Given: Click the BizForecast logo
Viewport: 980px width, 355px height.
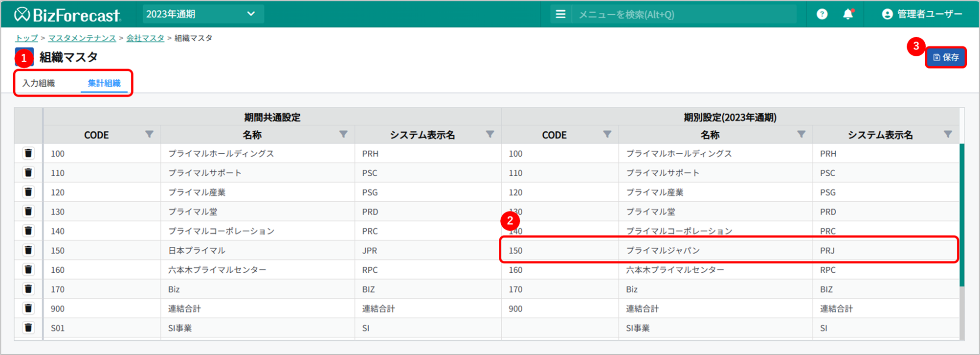Looking at the screenshot, I should (67, 15).
